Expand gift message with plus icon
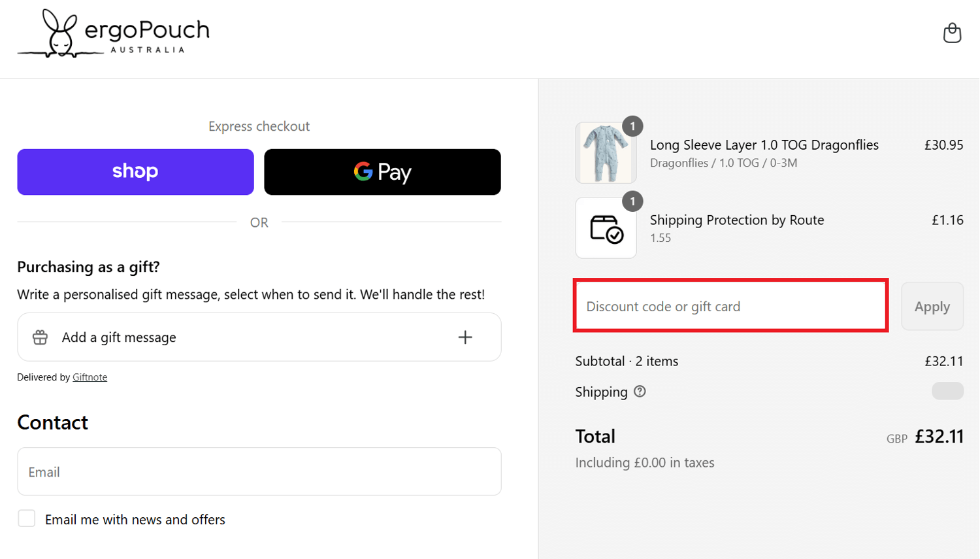Screen dimensions: 980x559 [x=465, y=337]
